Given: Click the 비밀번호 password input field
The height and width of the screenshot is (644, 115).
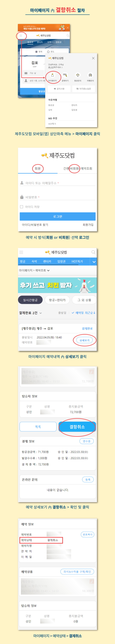Looking at the screenshot, I should click(x=58, y=197).
